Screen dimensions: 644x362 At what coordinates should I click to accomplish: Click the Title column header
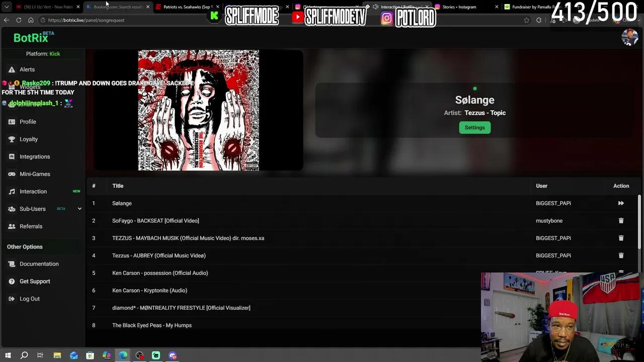[118, 186]
